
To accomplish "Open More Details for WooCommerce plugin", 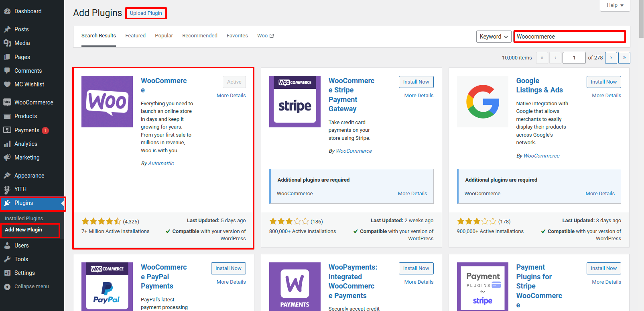I will (x=231, y=96).
